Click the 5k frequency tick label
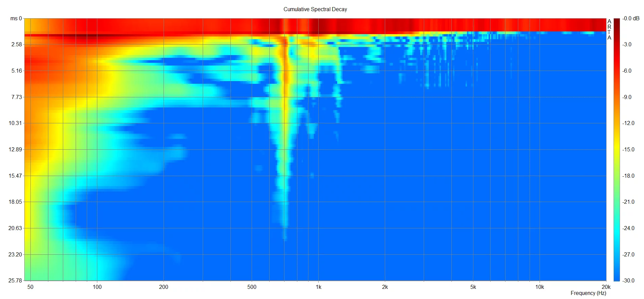 point(473,287)
